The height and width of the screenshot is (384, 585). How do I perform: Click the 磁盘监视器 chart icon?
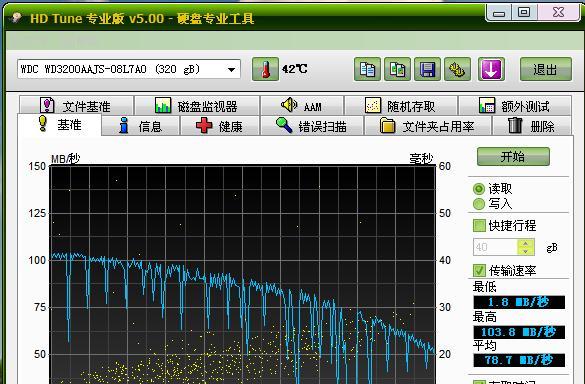(x=163, y=106)
